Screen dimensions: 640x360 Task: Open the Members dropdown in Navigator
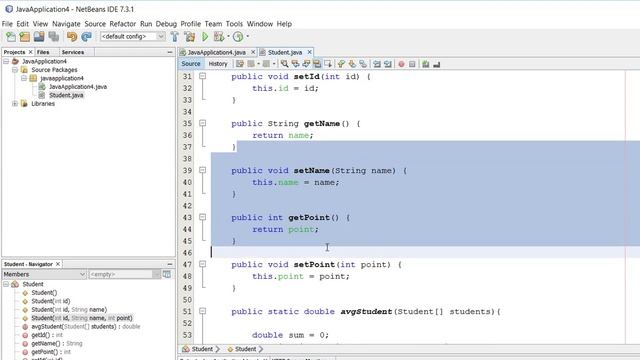(44, 274)
